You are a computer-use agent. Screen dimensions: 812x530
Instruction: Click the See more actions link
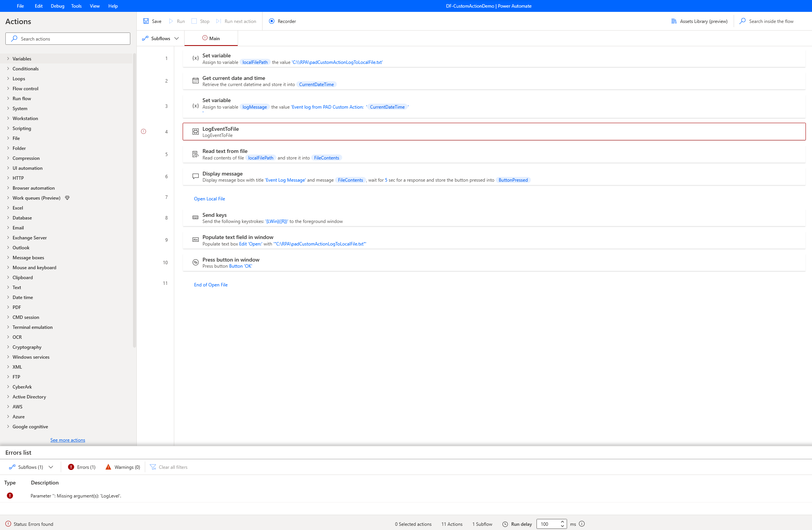click(68, 440)
